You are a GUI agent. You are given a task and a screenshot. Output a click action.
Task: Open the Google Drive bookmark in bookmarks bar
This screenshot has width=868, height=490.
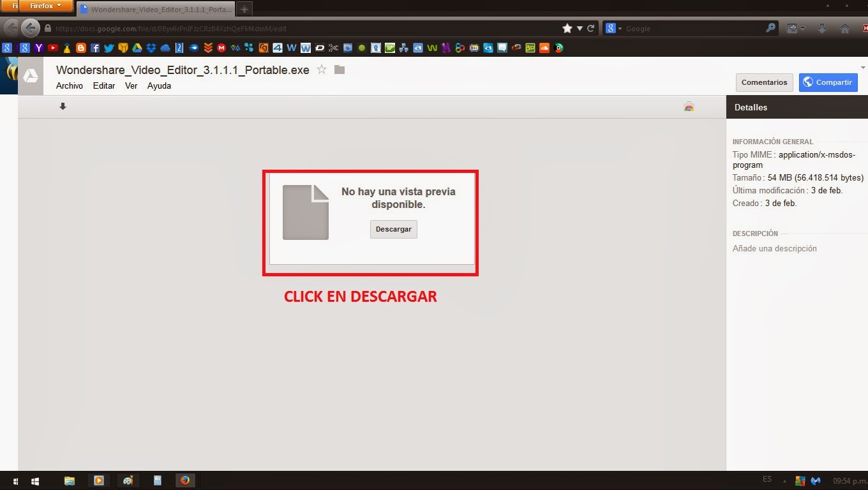point(137,48)
